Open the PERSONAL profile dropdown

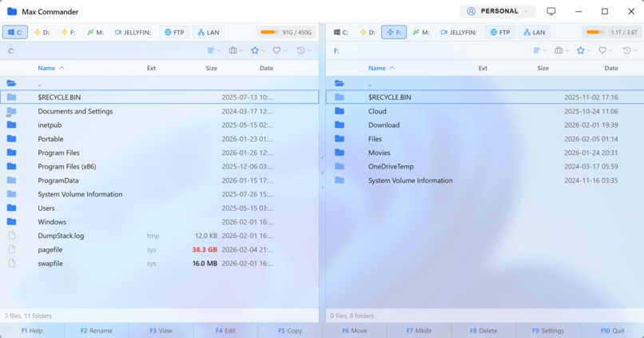497,11
